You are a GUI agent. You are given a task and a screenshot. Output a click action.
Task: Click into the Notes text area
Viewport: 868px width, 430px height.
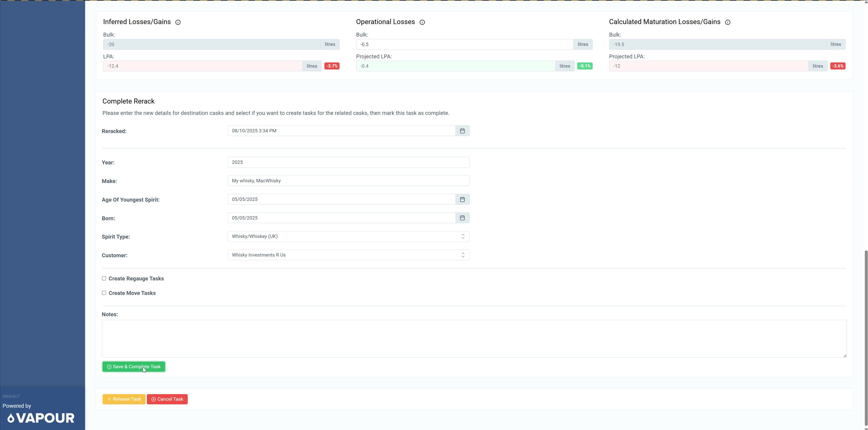coord(474,338)
